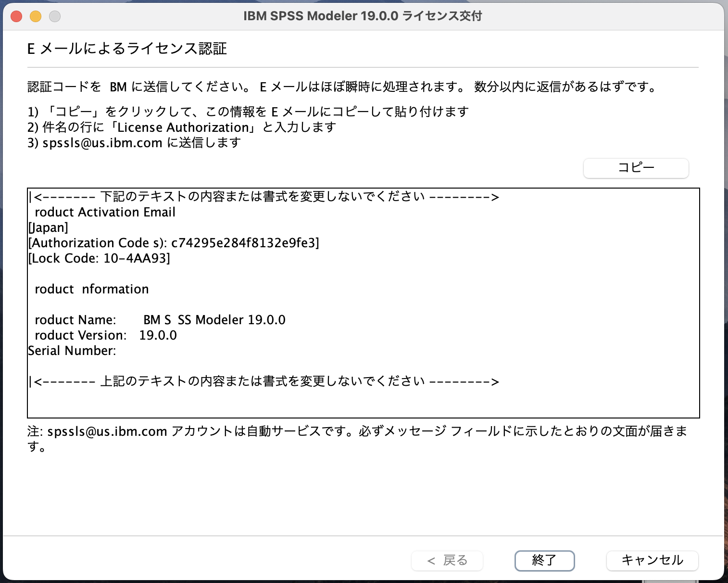Image resolution: width=728 pixels, height=583 pixels.
Task: Click the window title IBM SPSS Modeler 19.0.0
Action: click(x=363, y=16)
